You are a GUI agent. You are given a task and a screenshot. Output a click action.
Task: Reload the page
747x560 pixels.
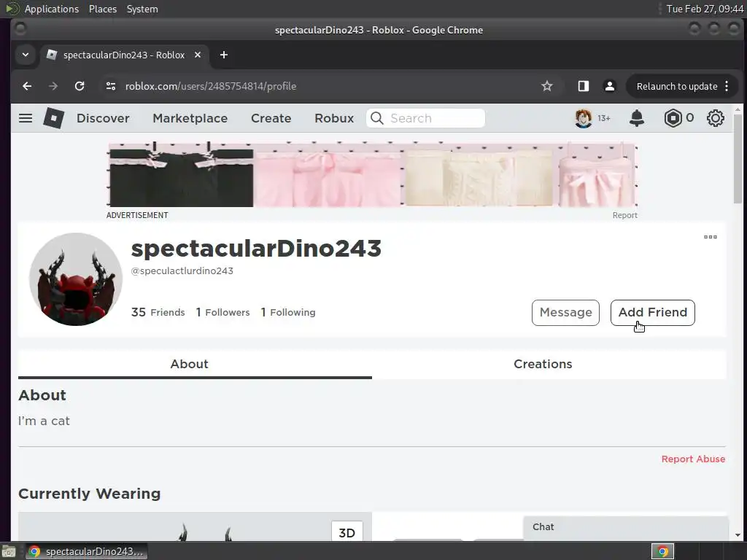click(x=80, y=86)
